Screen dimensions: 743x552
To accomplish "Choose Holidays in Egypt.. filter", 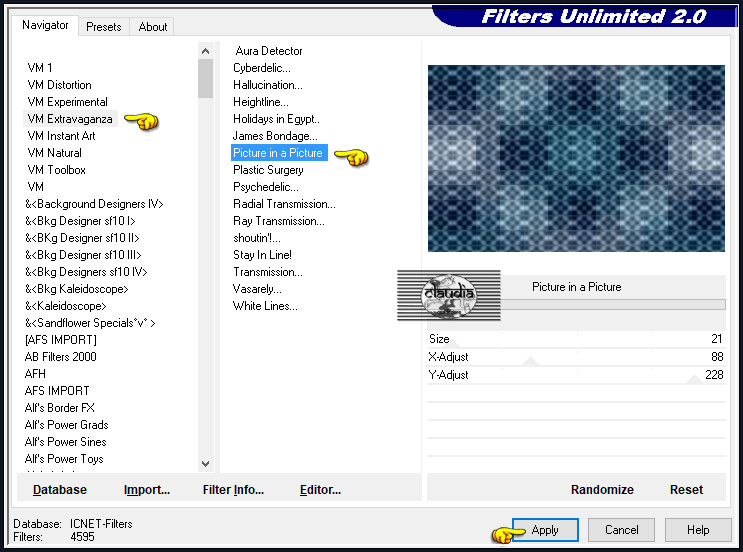I will pyautogui.click(x=276, y=119).
